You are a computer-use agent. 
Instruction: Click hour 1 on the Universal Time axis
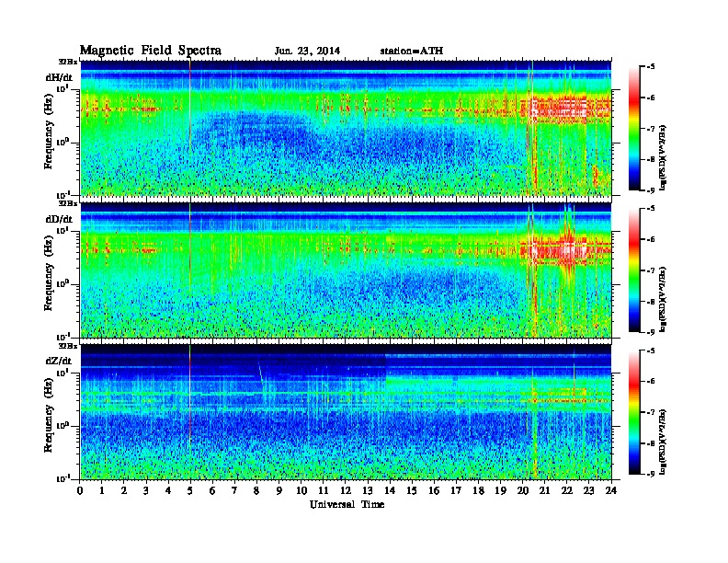point(102,490)
